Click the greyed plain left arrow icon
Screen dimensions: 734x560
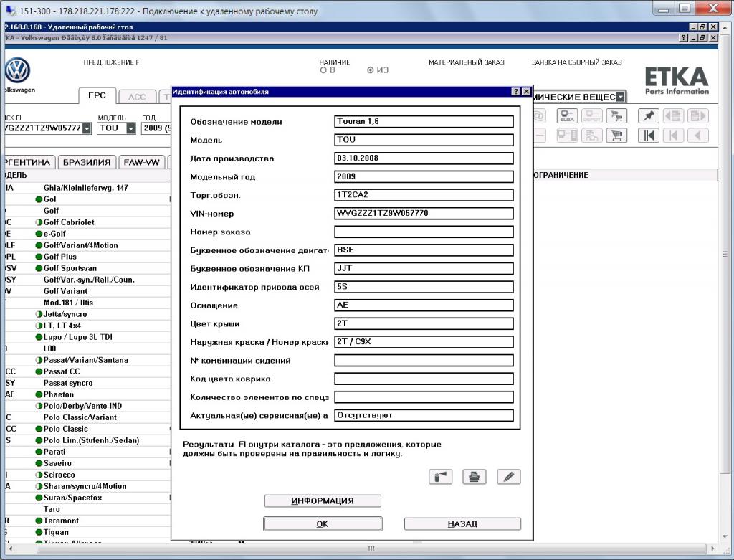tap(698, 136)
